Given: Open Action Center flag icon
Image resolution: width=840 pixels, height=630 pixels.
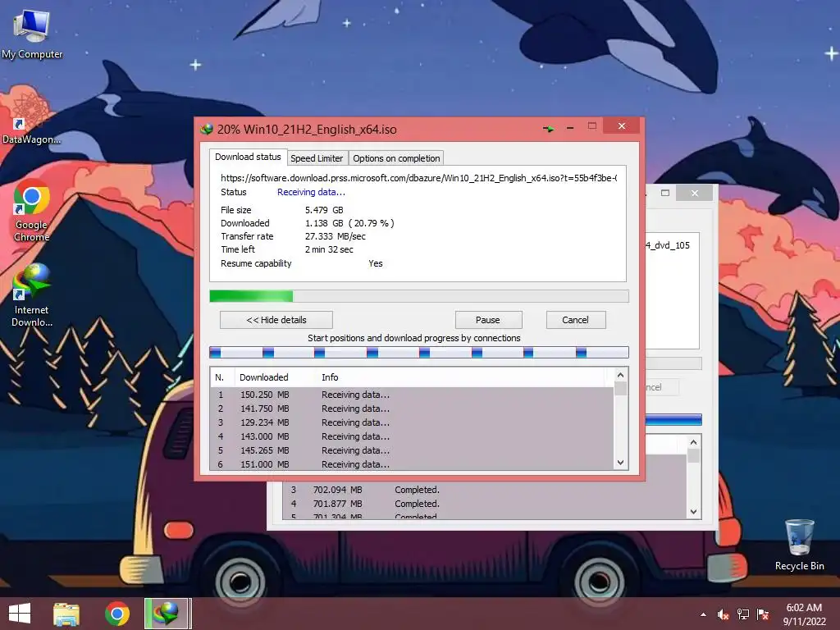Looking at the screenshot, I should (x=763, y=614).
